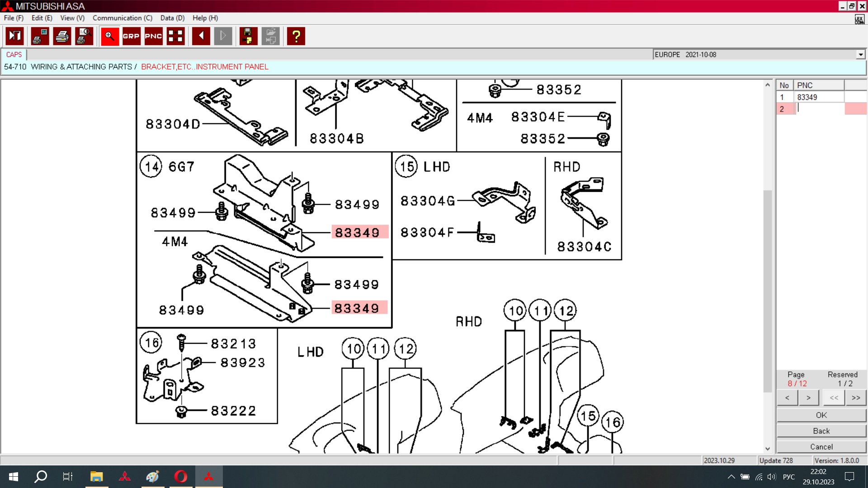868x488 pixels.
Task: Click the empty PNC input in row 2
Action: tap(819, 108)
